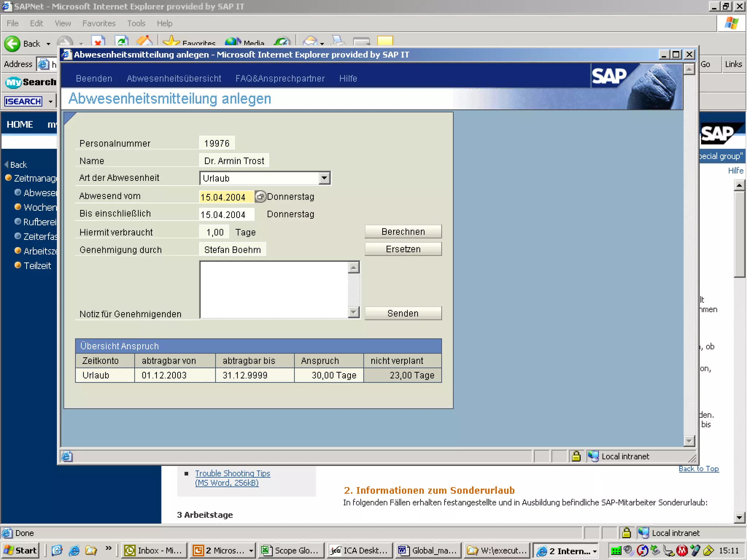747x560 pixels.
Task: Click the page icon in the Address bar
Action: click(43, 64)
